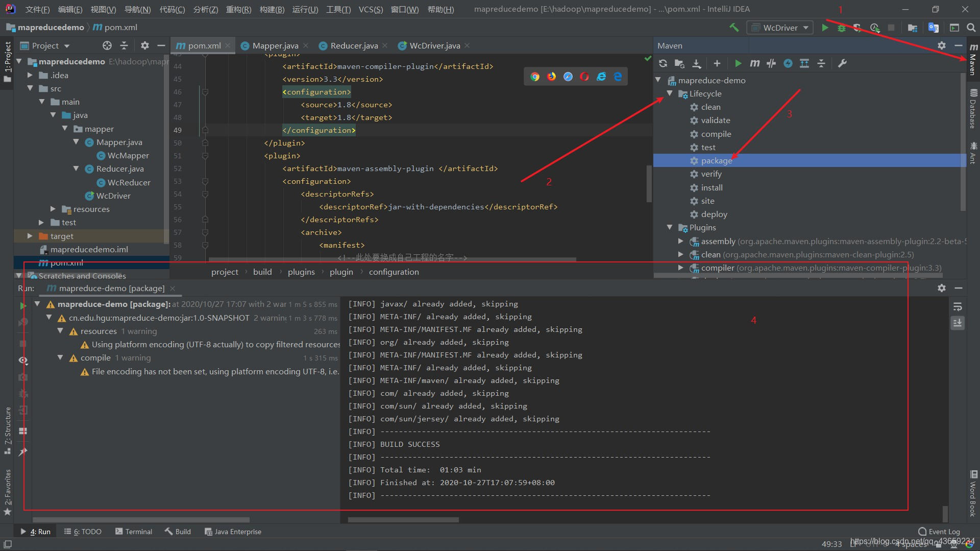Screen dimensions: 980x551
Task: Switch to Reducer.java editor tab
Action: [354, 45]
